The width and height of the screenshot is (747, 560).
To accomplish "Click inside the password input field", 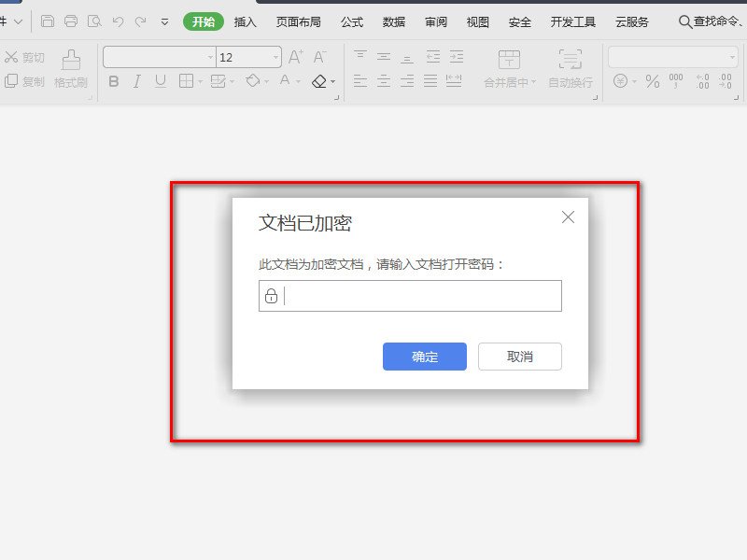I will click(x=411, y=296).
